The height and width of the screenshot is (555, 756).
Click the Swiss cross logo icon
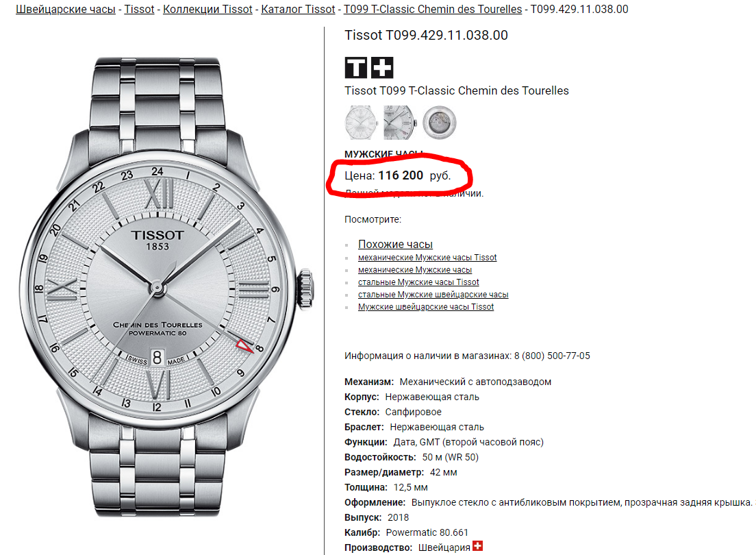tap(382, 68)
